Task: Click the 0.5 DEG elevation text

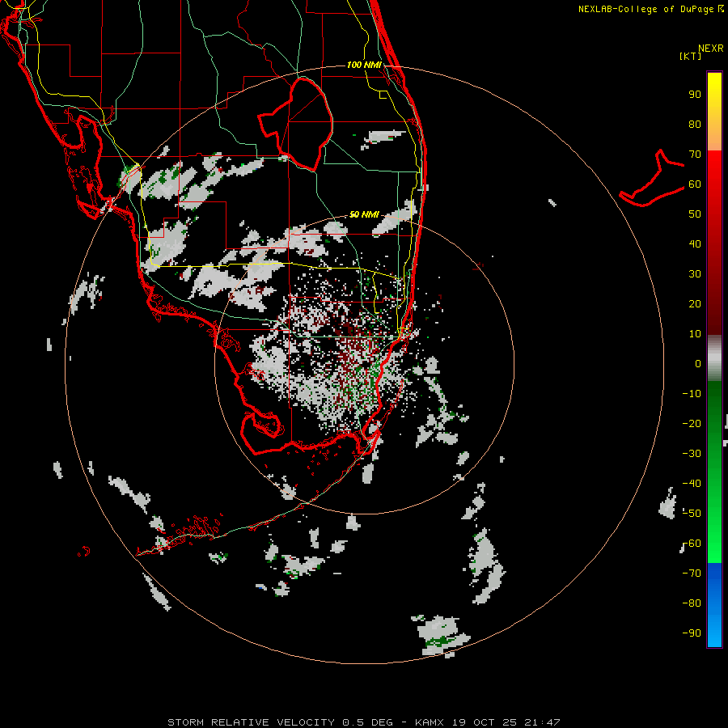Action: 368,722
